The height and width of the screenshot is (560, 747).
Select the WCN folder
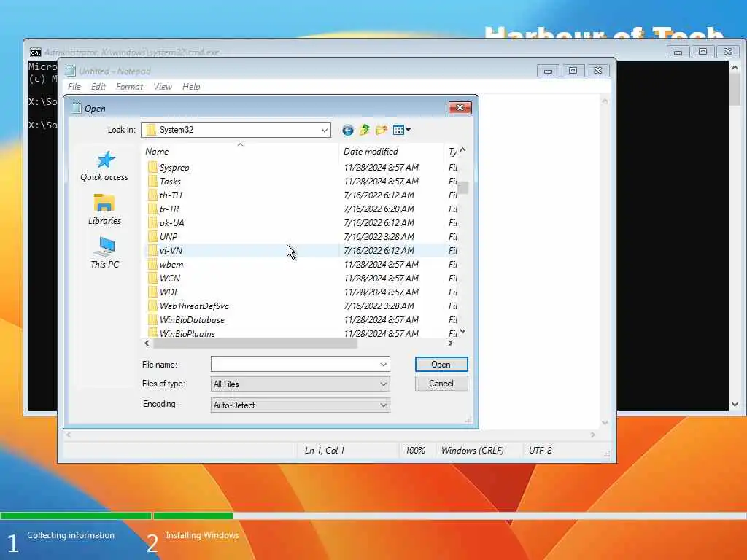(169, 278)
